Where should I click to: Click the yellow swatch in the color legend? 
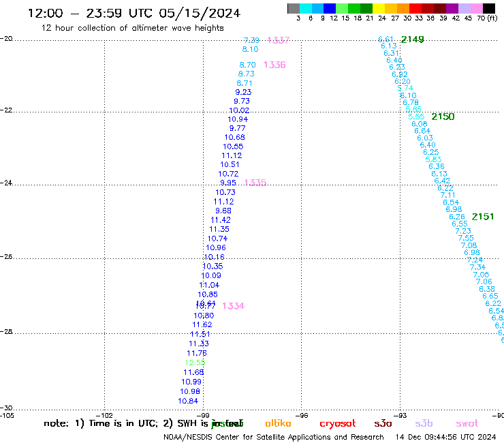[x=379, y=8]
